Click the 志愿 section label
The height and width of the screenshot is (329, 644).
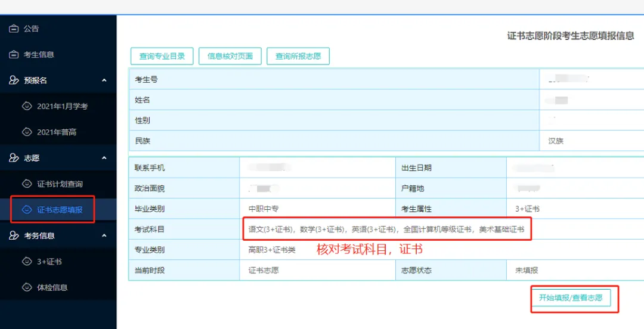(x=32, y=158)
